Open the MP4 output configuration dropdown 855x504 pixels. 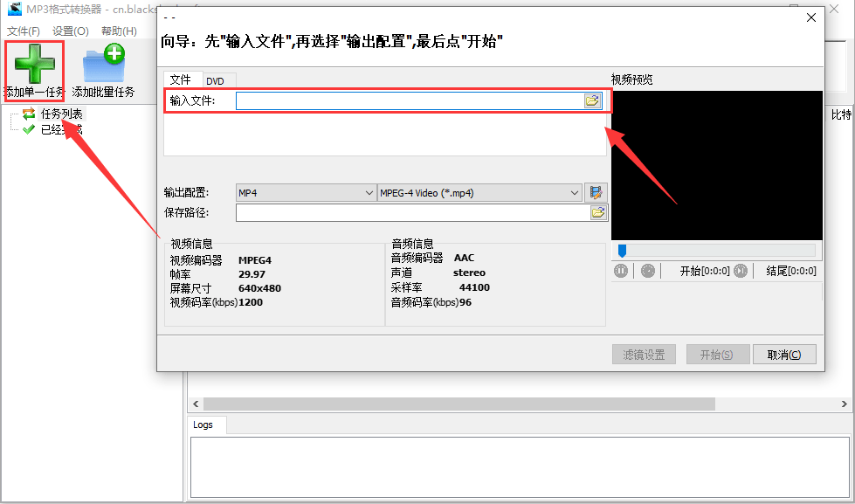[367, 192]
